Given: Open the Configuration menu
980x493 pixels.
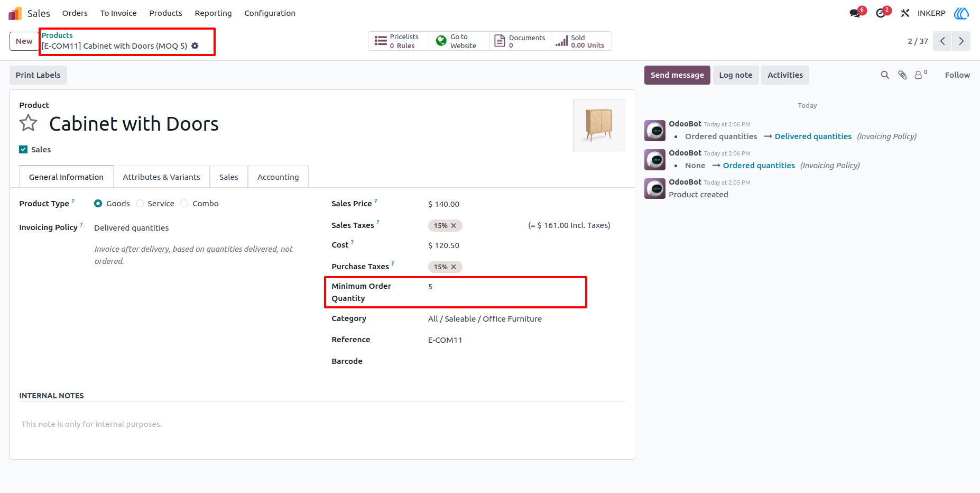Looking at the screenshot, I should (x=270, y=13).
